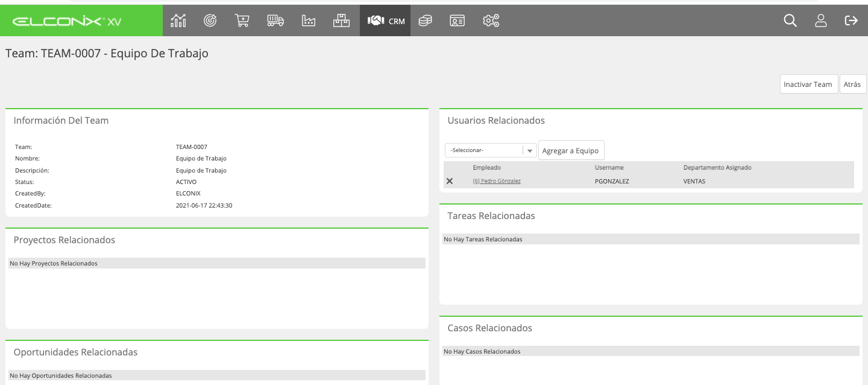
Task: Open the factory production module icon
Action: point(309,21)
